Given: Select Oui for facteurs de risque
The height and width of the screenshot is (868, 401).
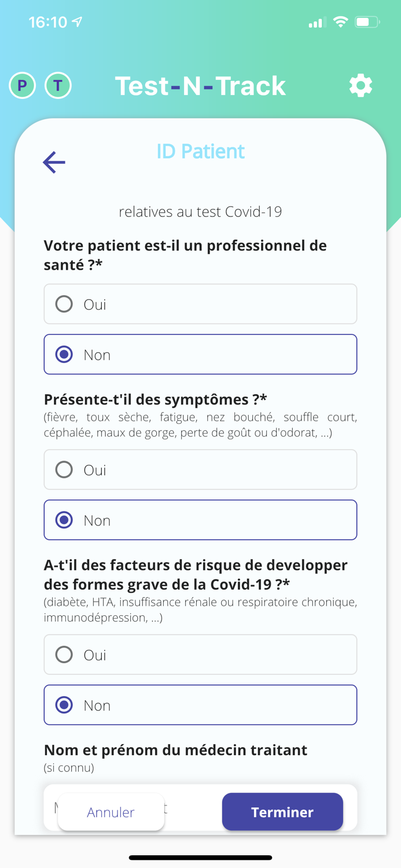Looking at the screenshot, I should click(x=200, y=654).
